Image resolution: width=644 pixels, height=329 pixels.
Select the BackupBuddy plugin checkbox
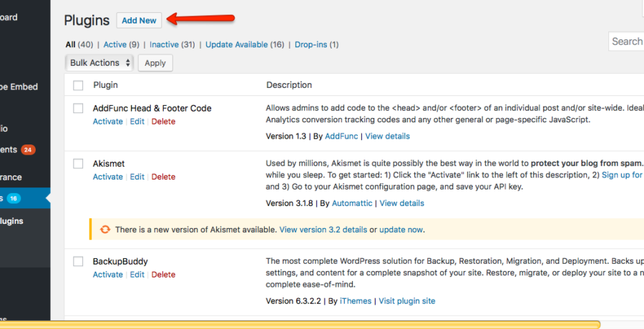(79, 262)
